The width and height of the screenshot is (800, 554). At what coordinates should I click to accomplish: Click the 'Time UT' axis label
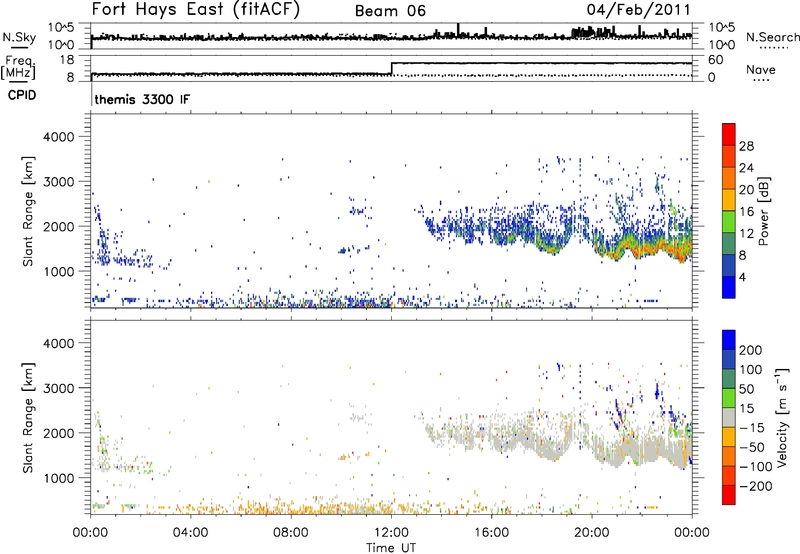point(391,547)
